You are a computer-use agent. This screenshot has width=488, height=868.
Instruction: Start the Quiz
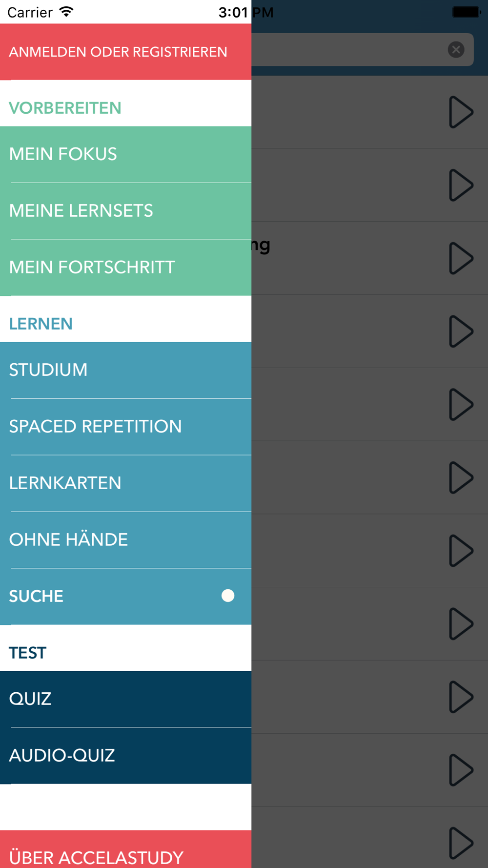point(125,699)
